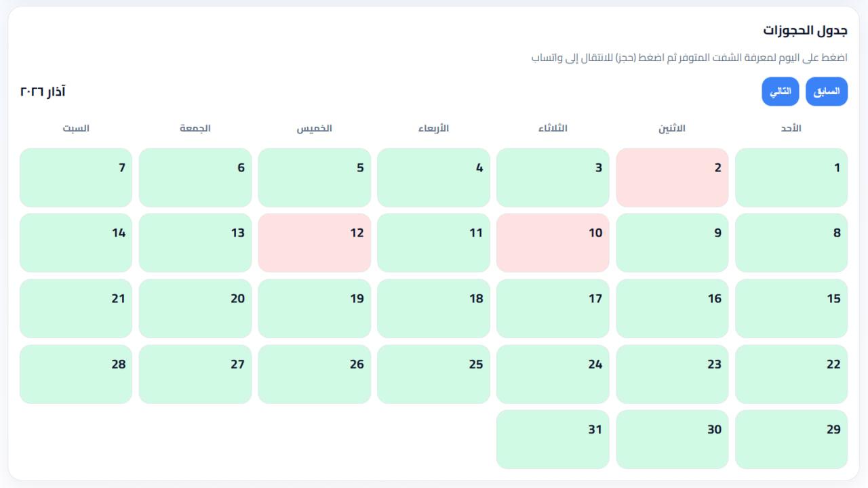This screenshot has width=868, height=488.
Task: Open day 3 under الثلاثاء
Action: tap(553, 178)
